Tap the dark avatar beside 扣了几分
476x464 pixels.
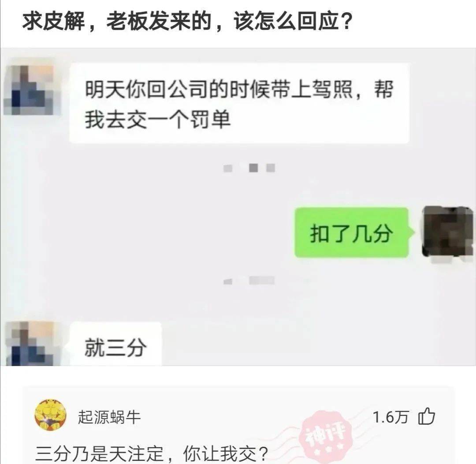tap(448, 232)
